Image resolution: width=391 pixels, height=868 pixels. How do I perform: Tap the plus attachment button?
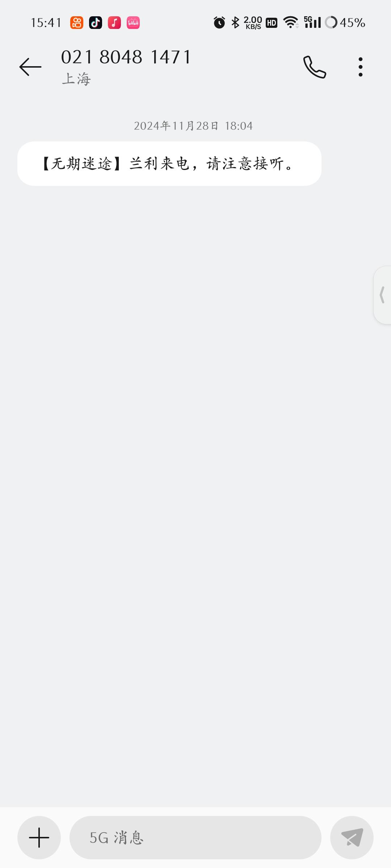point(39,838)
